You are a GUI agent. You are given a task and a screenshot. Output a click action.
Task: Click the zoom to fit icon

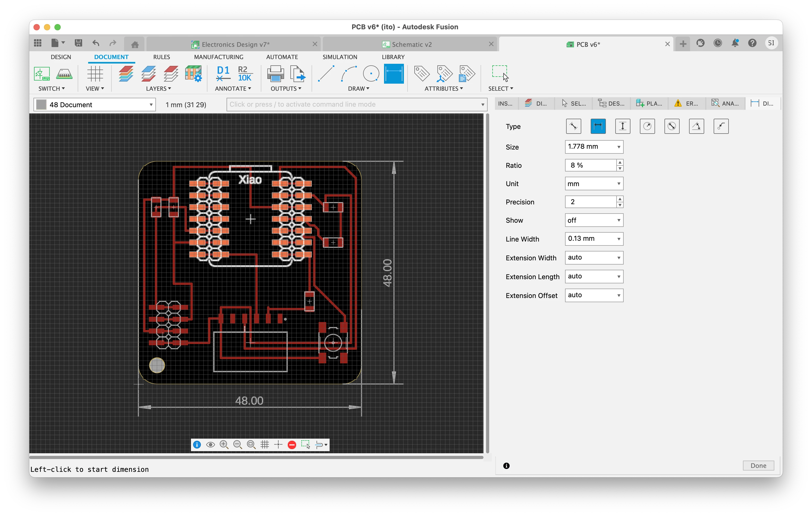coord(251,445)
